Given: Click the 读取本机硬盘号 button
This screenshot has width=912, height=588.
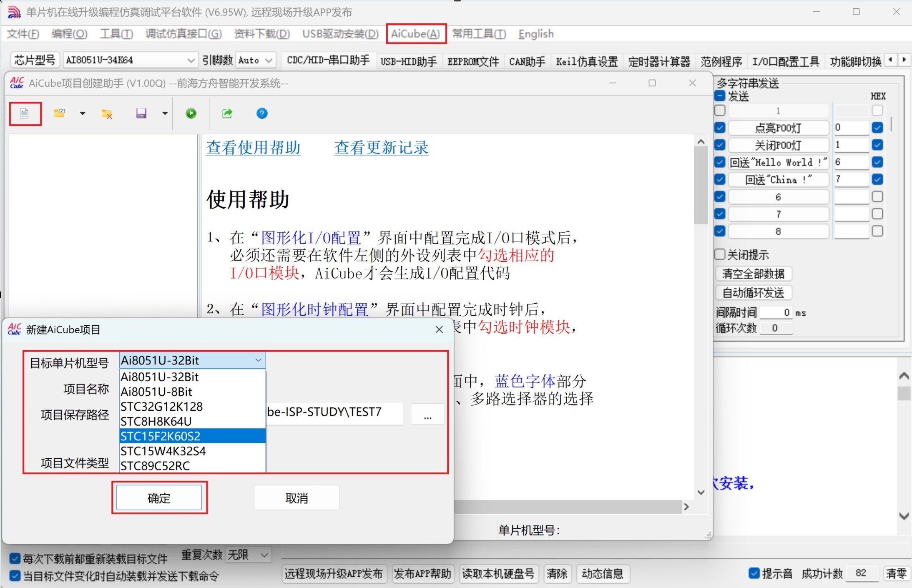Looking at the screenshot, I should pyautogui.click(x=498, y=574).
